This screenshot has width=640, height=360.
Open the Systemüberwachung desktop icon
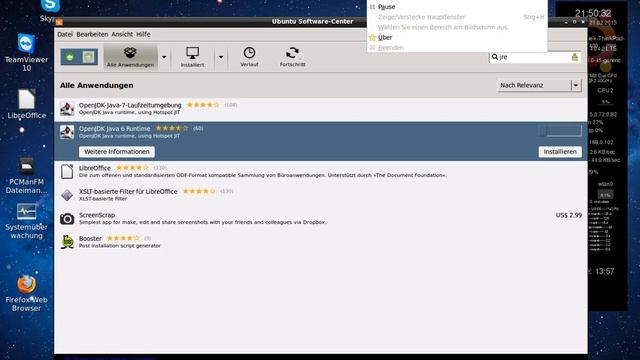[26, 221]
